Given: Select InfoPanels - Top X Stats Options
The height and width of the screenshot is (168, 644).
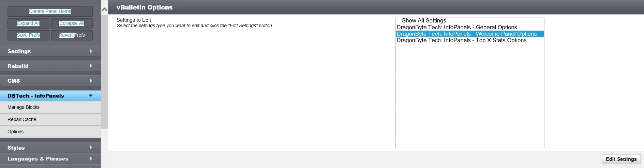Looking at the screenshot, I should tap(470, 40).
